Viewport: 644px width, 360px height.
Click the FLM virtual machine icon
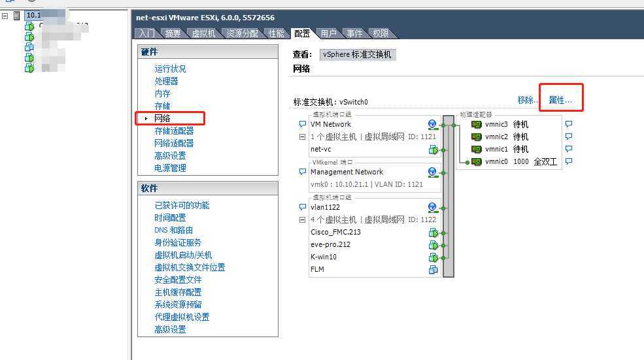coord(433,269)
